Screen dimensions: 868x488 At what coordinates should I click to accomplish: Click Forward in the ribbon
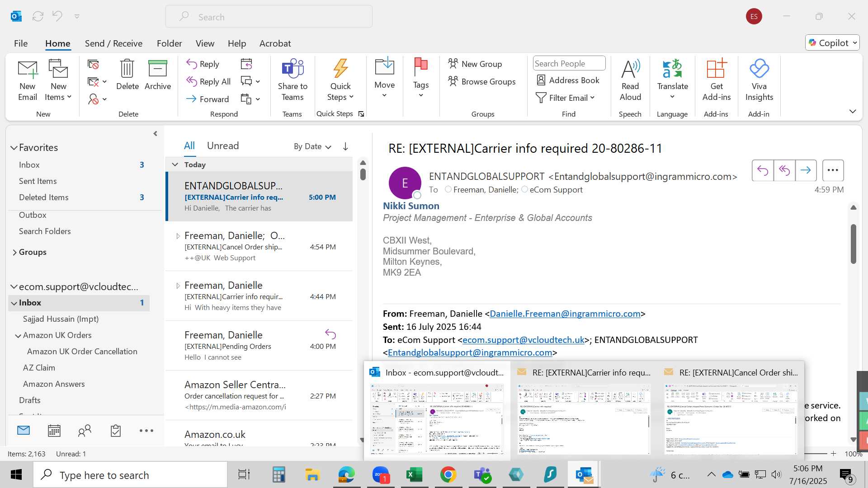tap(208, 99)
